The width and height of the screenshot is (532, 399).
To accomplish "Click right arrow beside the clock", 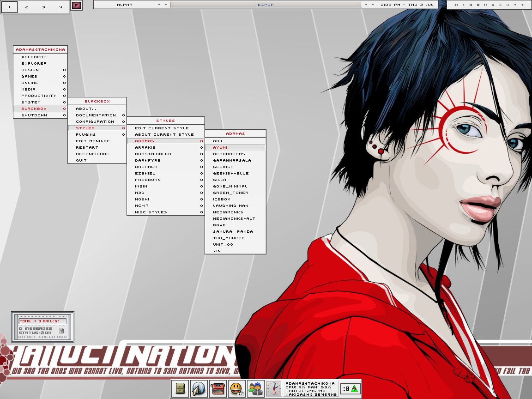I will (373, 5).
